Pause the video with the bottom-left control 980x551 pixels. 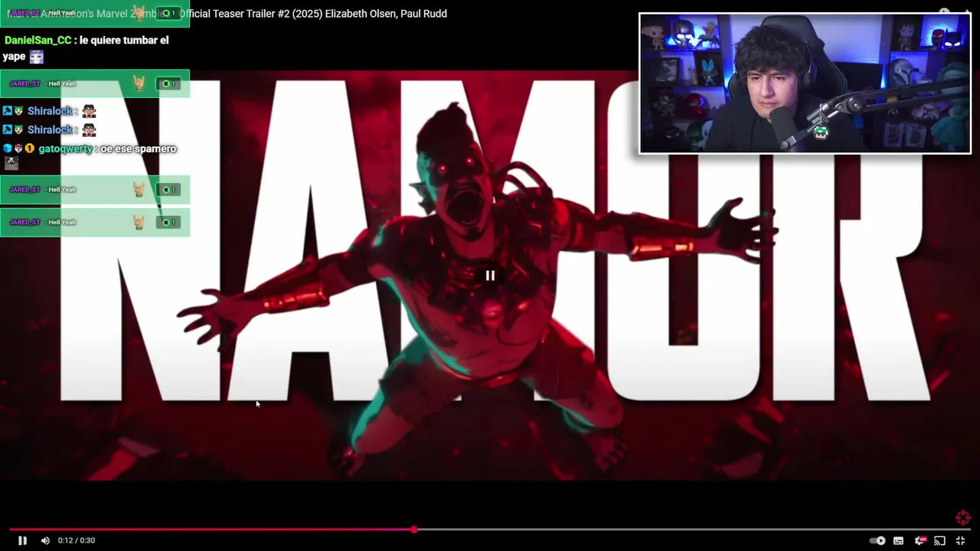coord(22,540)
